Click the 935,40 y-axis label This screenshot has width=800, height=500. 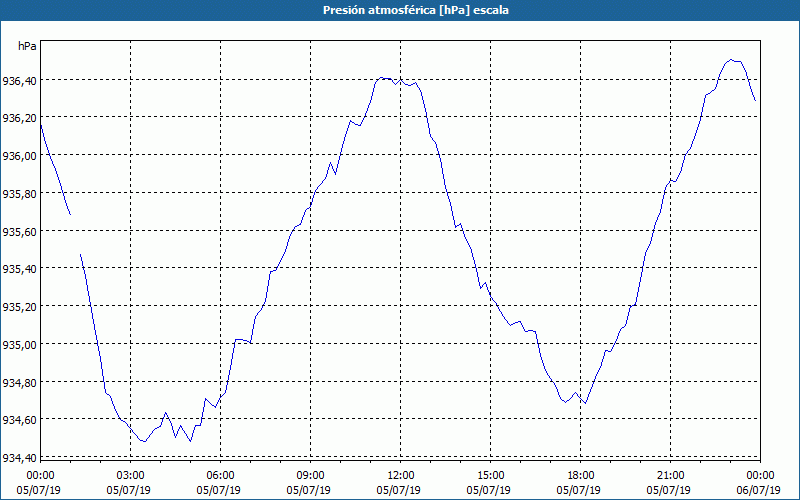click(19, 268)
